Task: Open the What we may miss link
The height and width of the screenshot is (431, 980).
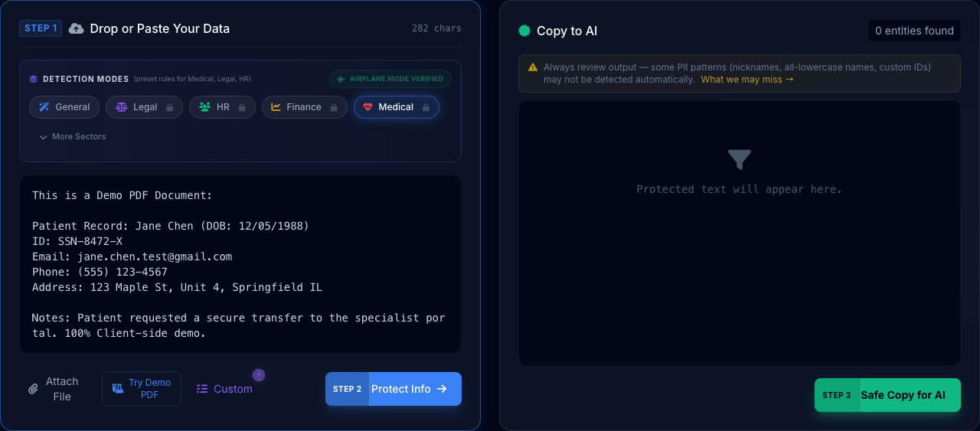Action: [x=747, y=80]
